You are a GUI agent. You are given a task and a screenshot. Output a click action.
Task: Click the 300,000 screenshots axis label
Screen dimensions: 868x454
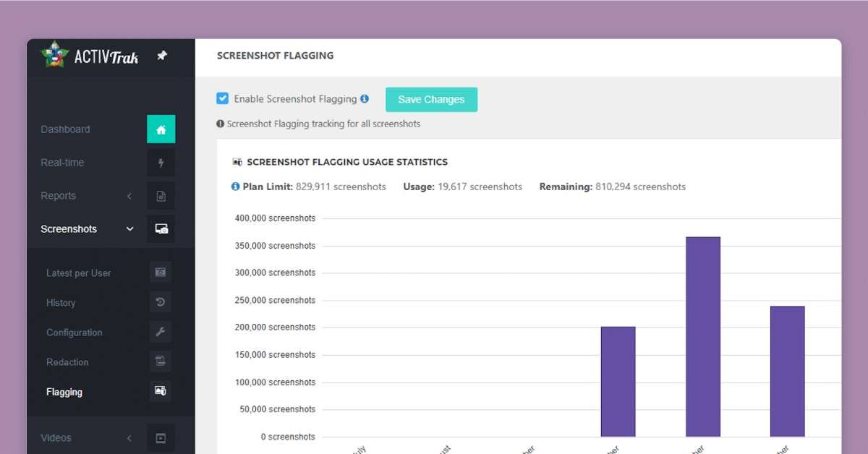click(275, 273)
